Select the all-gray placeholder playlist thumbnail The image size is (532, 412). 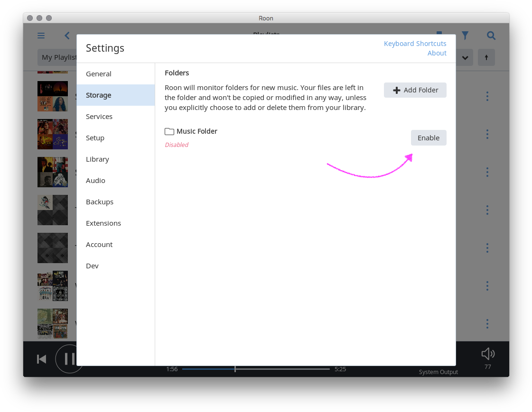(53, 248)
